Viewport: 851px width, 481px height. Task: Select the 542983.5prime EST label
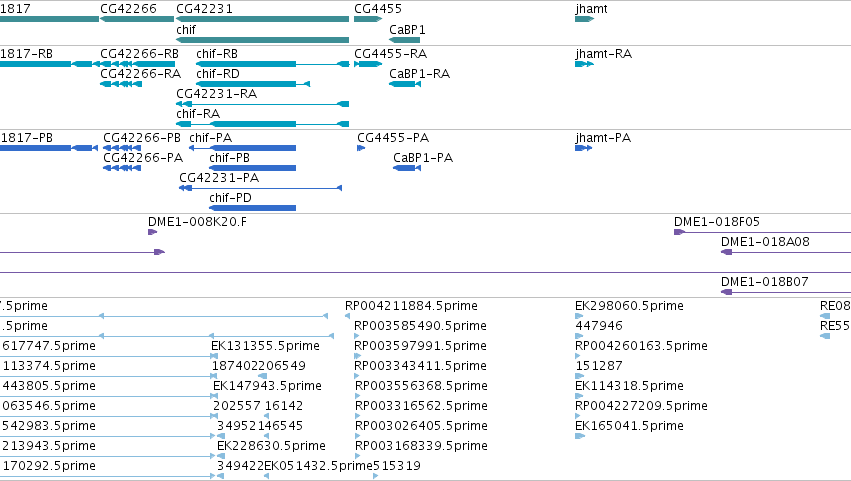click(49, 427)
